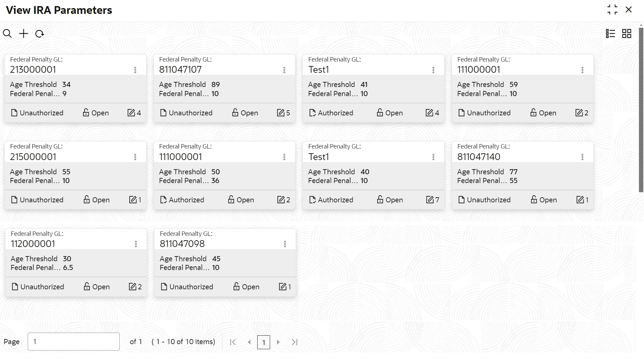This screenshot has width=644, height=359.
Task: Click Unauthorized status on 215000001 card
Action: coord(37,200)
